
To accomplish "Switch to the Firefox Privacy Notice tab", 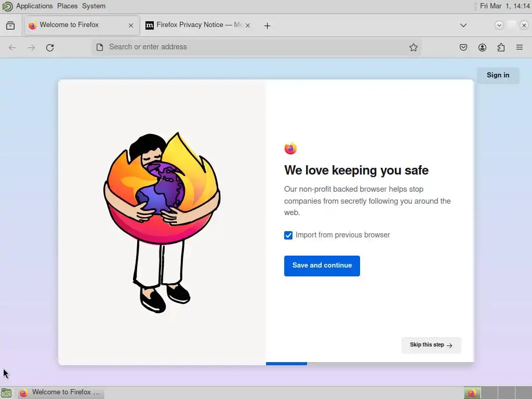I will pos(198,25).
